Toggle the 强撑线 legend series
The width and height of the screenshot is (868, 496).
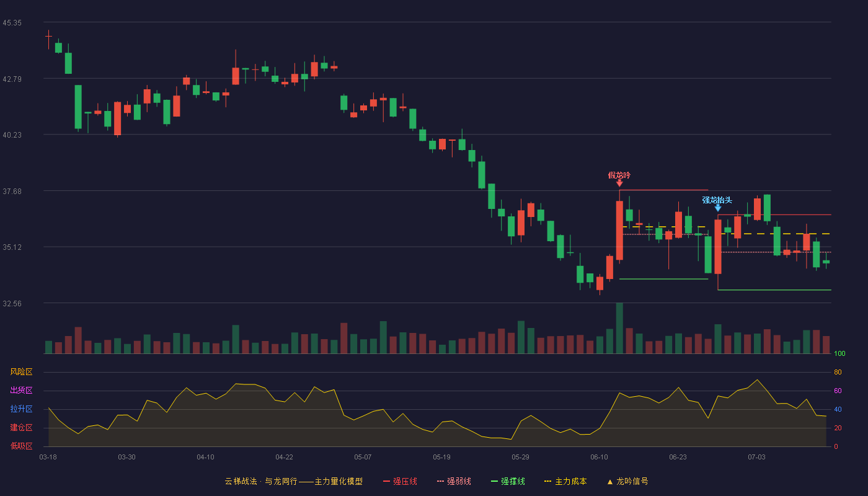(x=508, y=481)
